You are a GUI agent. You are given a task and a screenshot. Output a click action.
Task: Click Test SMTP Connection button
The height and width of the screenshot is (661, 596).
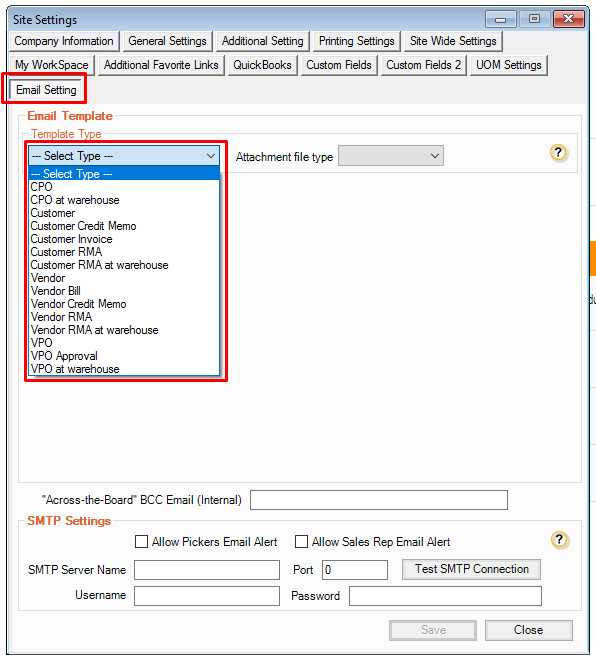[472, 569]
